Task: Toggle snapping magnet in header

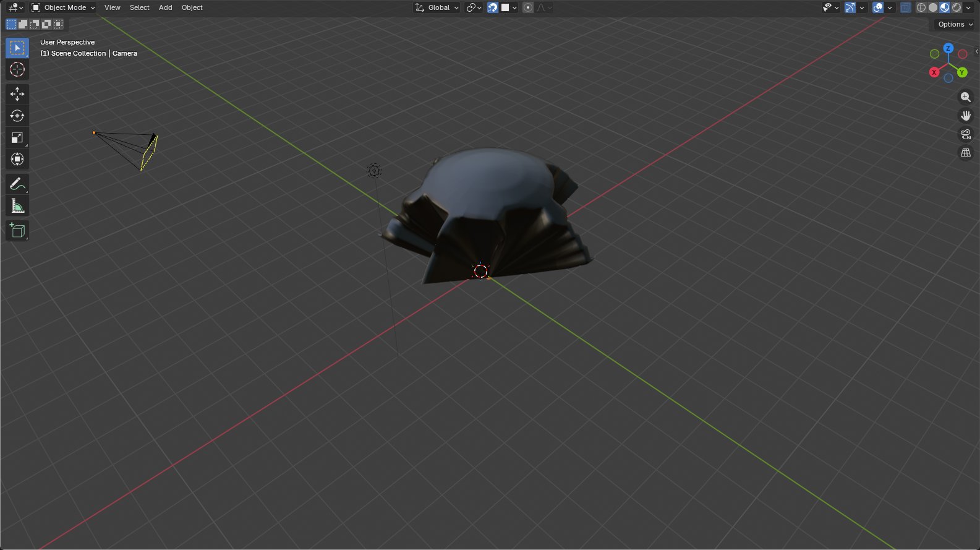Action: point(493,7)
